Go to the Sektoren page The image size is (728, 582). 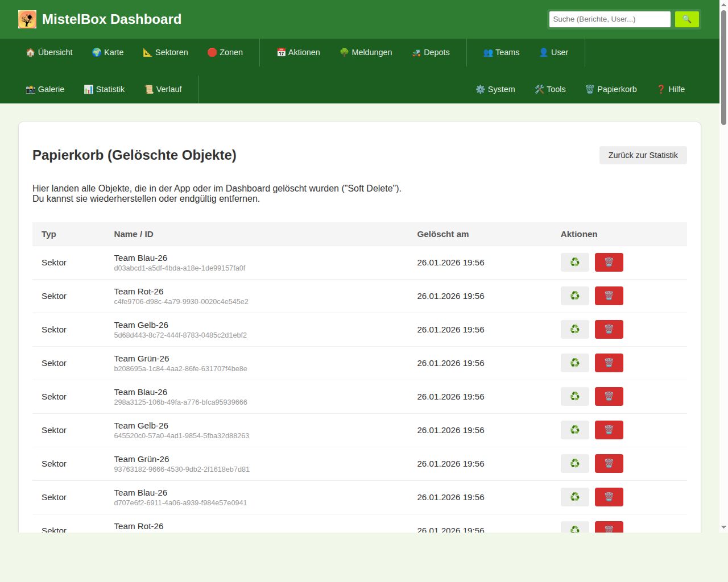pos(165,52)
